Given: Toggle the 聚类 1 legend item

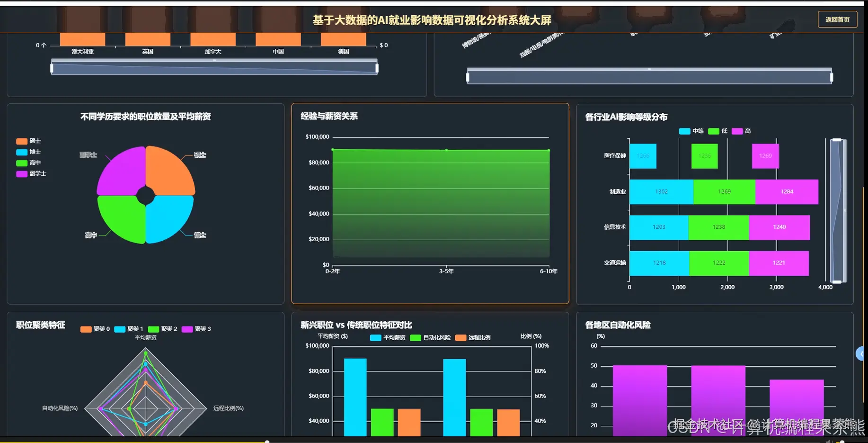Looking at the screenshot, I should click(x=129, y=329).
